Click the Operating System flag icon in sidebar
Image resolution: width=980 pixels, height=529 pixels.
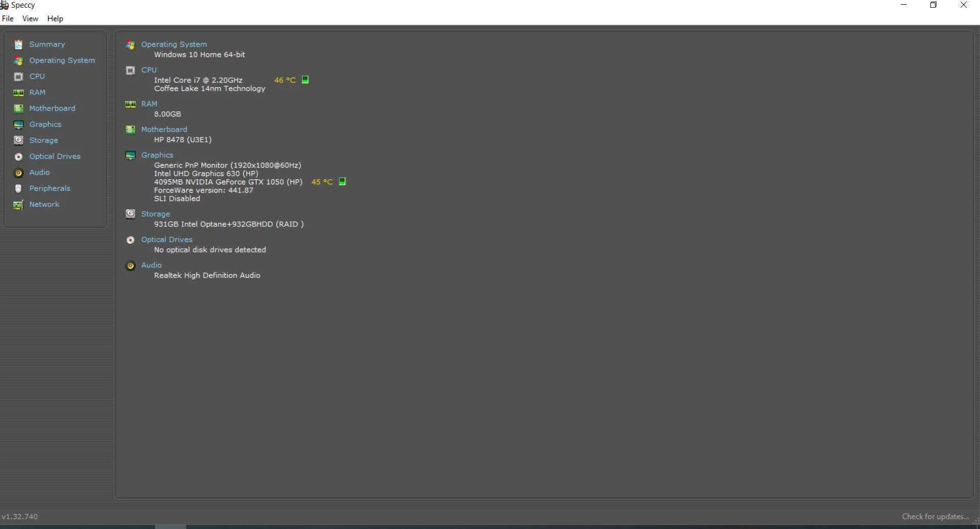pyautogui.click(x=18, y=60)
